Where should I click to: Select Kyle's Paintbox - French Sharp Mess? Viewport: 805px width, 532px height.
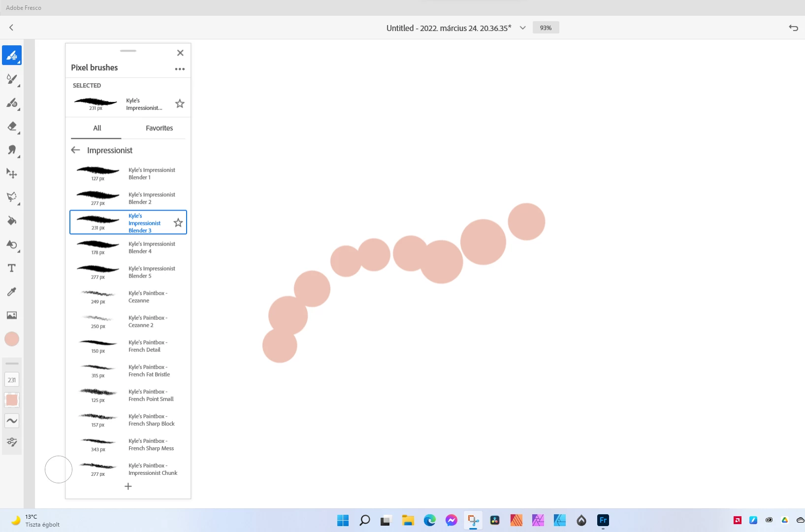[x=128, y=444]
